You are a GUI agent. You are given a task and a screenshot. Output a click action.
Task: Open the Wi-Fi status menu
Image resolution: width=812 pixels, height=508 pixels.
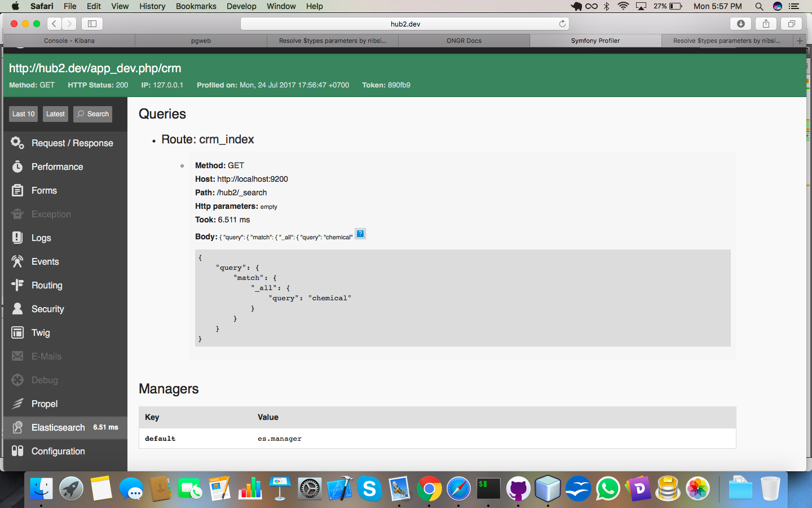(x=623, y=6)
